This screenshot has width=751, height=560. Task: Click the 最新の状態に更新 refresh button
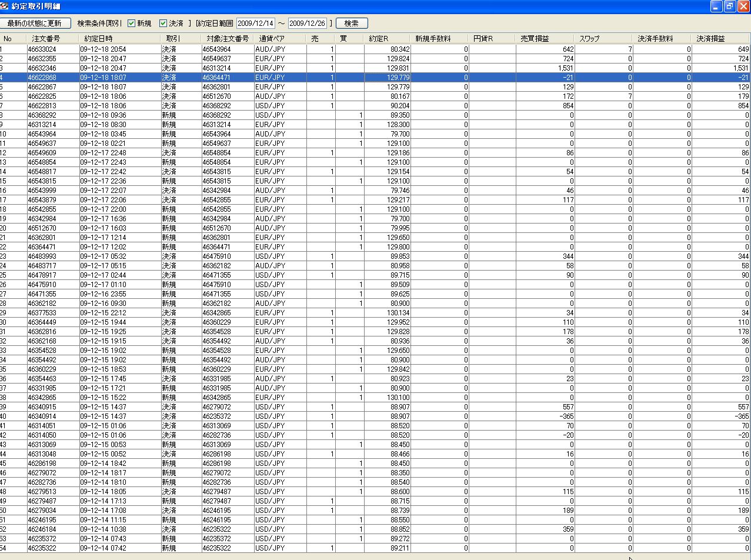pyautogui.click(x=36, y=24)
